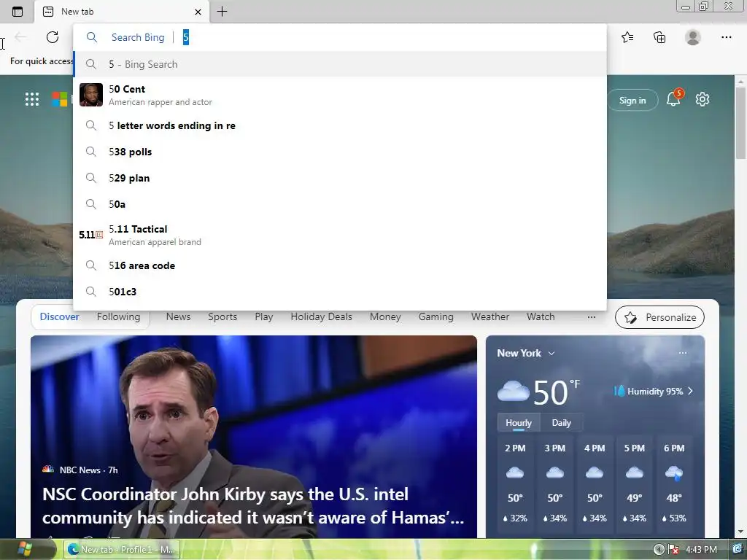
Task: Click the 3 PM forecast cloud icon
Action: 555,472
